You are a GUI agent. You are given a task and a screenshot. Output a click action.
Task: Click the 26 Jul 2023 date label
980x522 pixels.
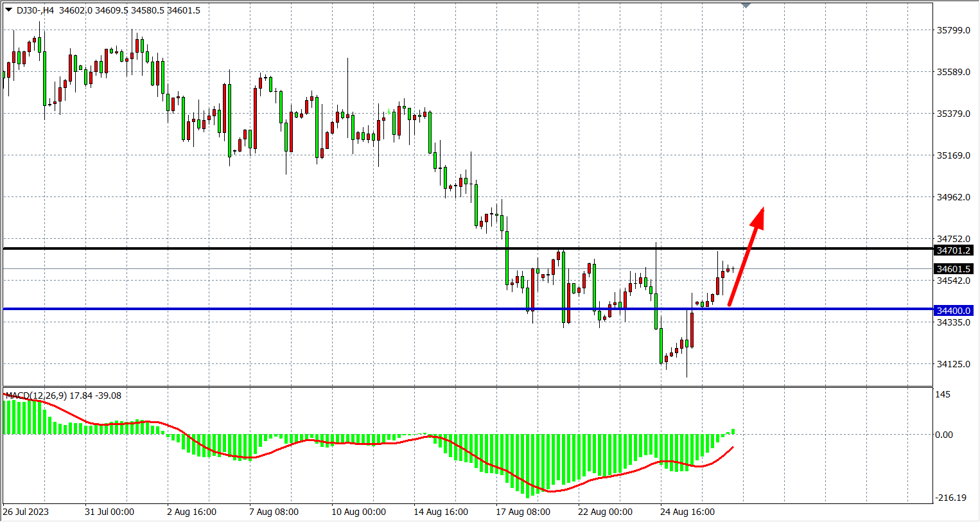26,512
